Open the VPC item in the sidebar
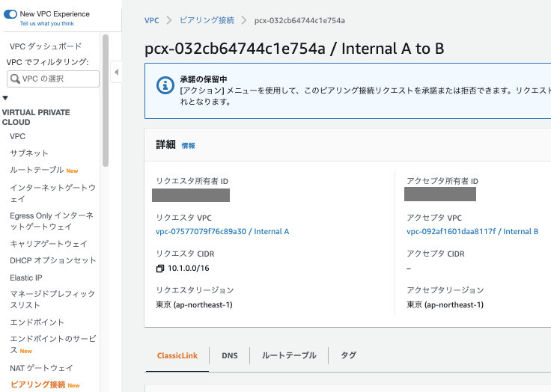The image size is (551, 392). (x=17, y=136)
